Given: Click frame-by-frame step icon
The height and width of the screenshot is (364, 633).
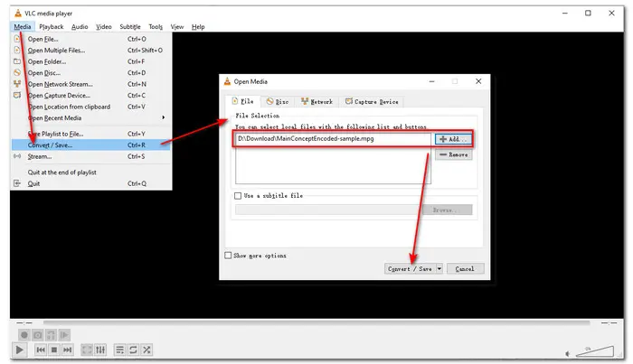Looking at the screenshot, I should (x=64, y=335).
